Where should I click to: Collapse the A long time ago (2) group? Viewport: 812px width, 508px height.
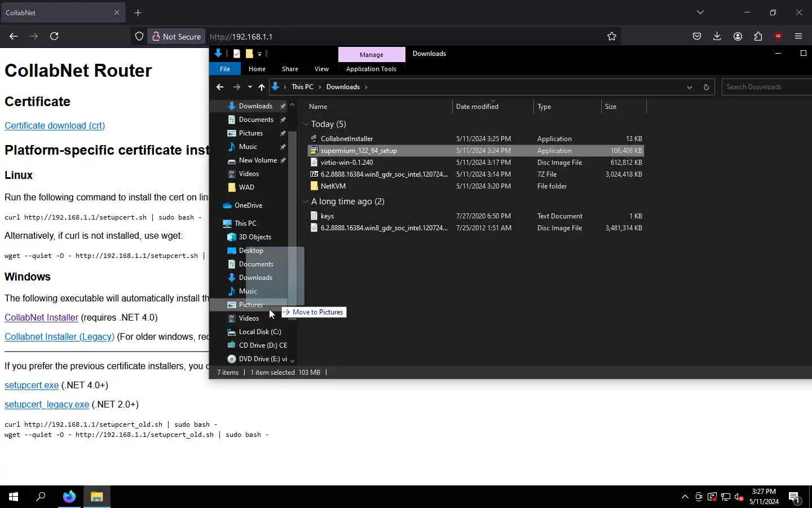point(306,202)
